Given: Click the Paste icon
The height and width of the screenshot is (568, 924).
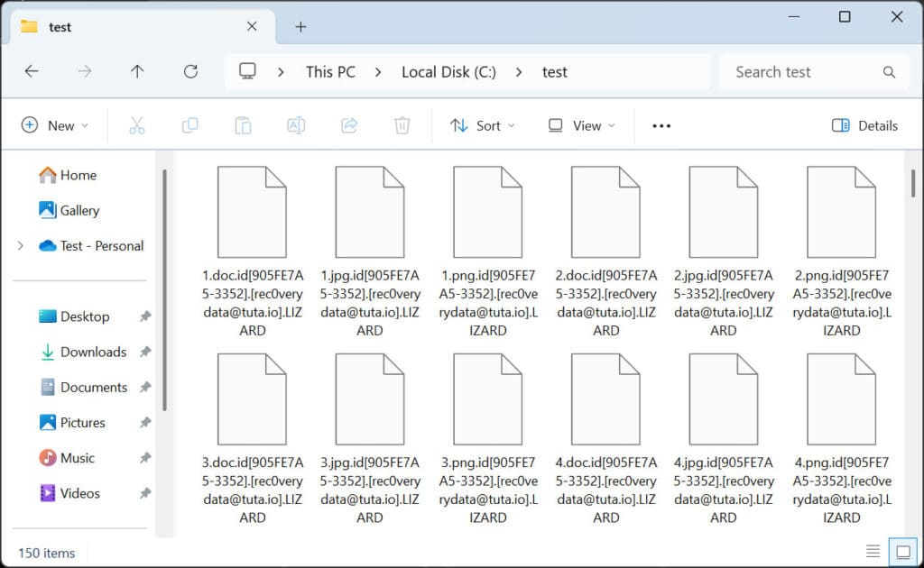Looking at the screenshot, I should click(243, 125).
